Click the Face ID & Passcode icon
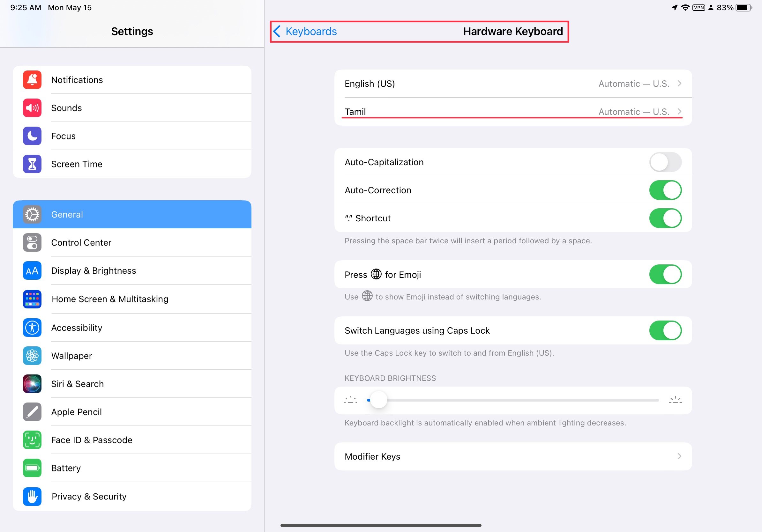Image resolution: width=762 pixels, height=532 pixels. [x=32, y=440]
